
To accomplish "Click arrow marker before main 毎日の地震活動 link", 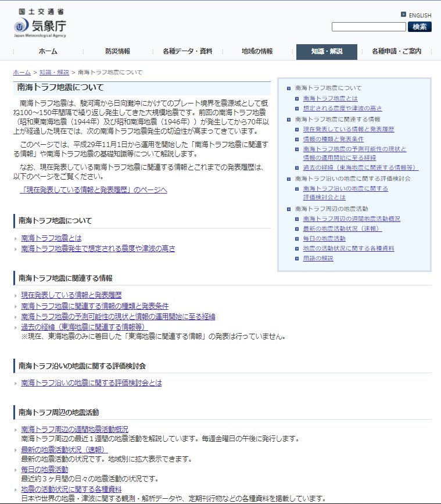I will click(16, 470).
